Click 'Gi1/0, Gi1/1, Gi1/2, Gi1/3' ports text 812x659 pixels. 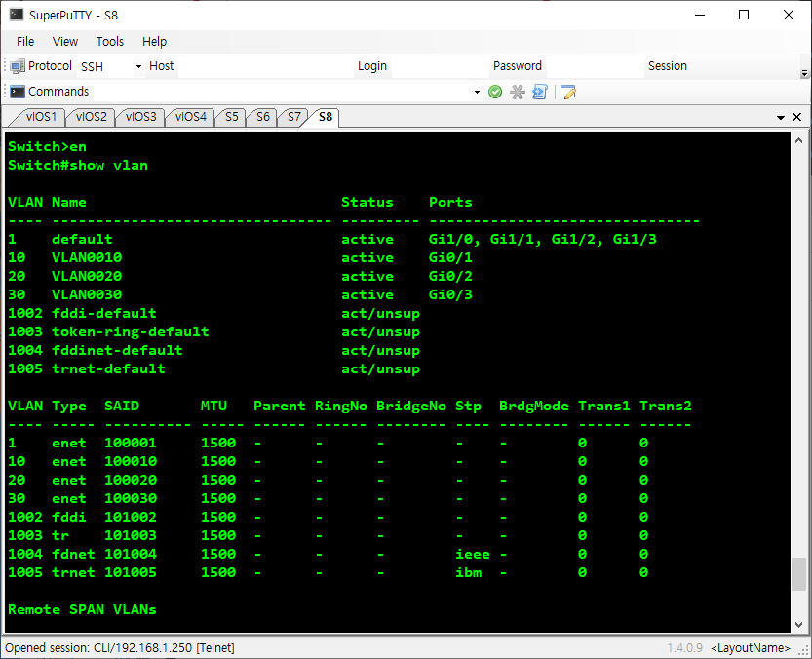tap(542, 240)
